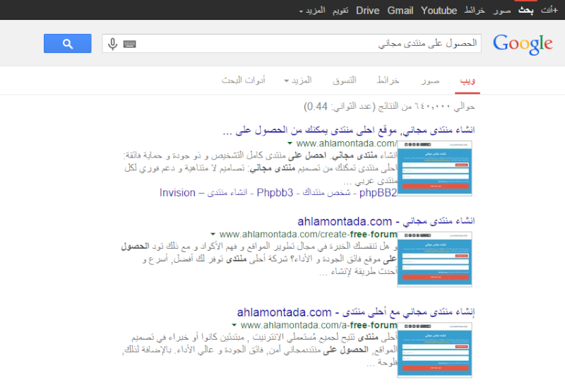Click second result page preview thumbnail
The height and width of the screenshot is (392, 565).
434,259
